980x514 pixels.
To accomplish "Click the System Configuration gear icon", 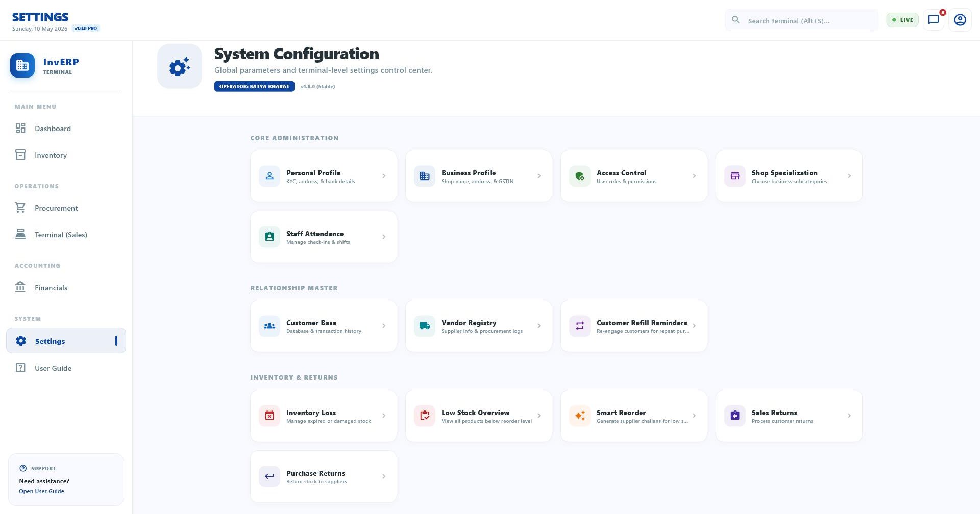I will click(180, 66).
